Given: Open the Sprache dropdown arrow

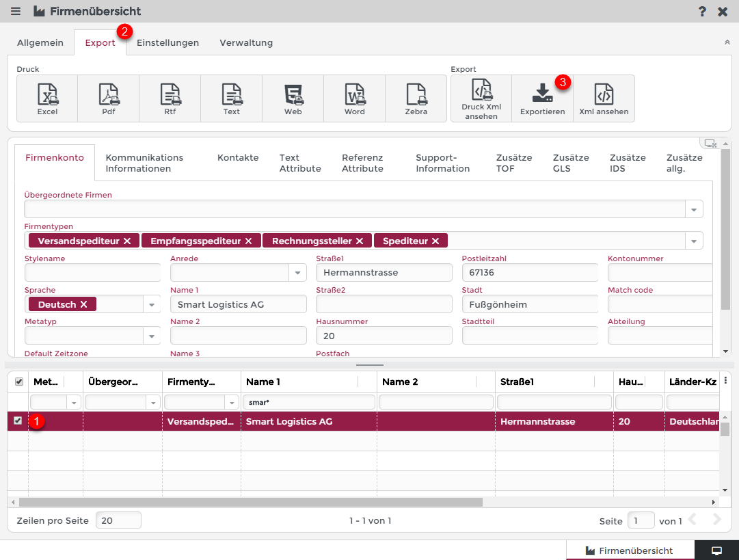Looking at the screenshot, I should click(x=152, y=304).
